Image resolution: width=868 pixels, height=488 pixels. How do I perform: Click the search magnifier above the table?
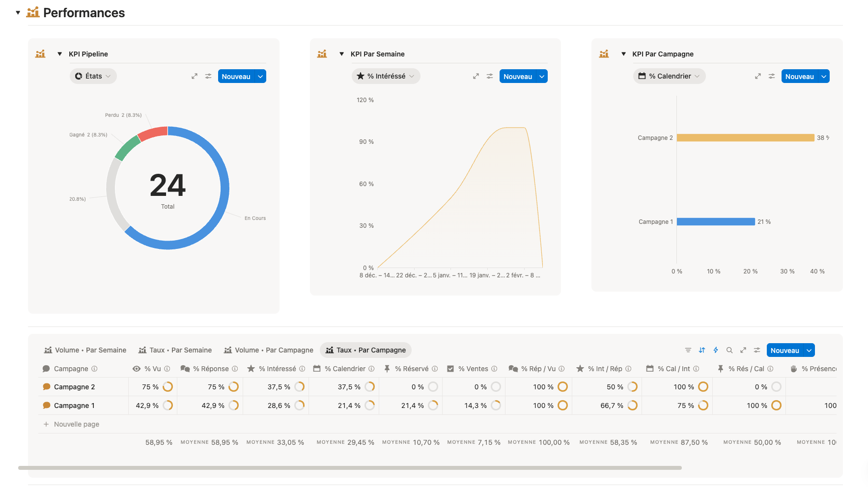[729, 350]
